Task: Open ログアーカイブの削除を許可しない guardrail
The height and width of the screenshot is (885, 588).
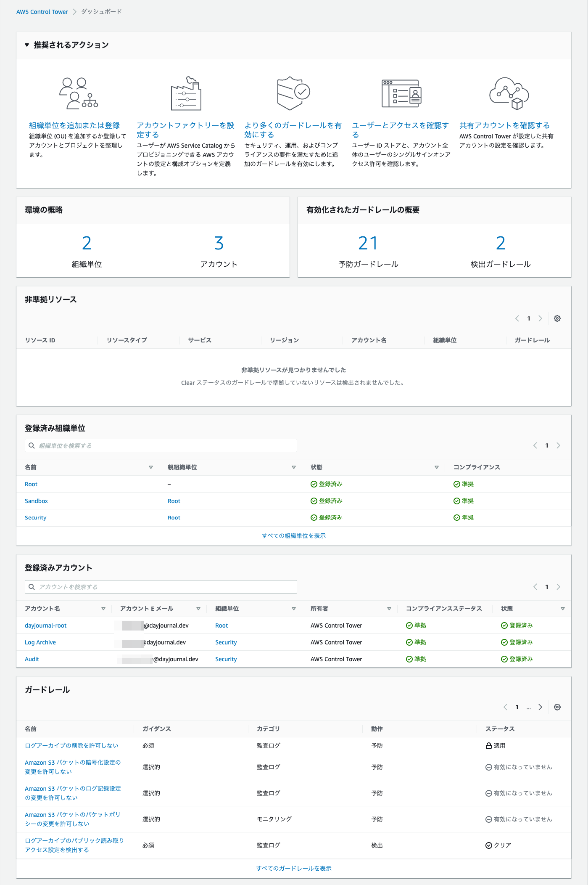Action: [x=71, y=745]
